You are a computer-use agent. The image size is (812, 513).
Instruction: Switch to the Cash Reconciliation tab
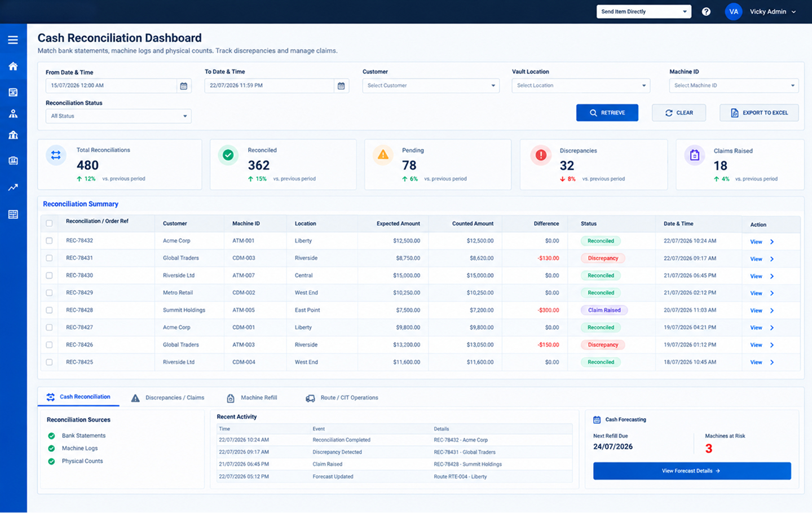(x=78, y=397)
